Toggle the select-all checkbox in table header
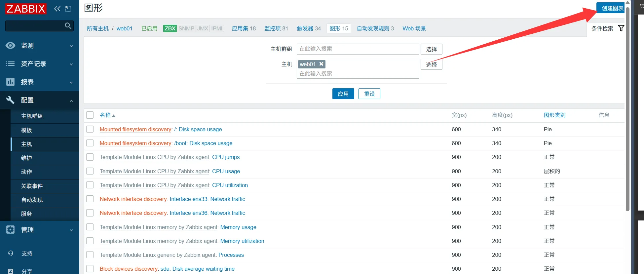 (x=90, y=115)
